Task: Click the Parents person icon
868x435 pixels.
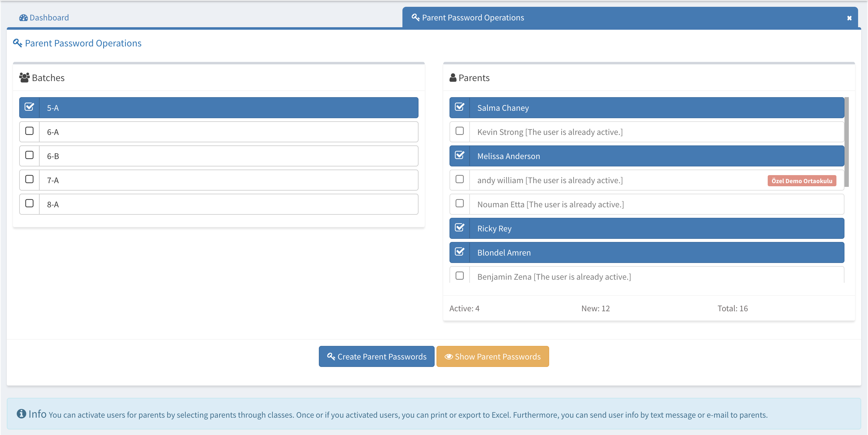Action: tap(453, 78)
